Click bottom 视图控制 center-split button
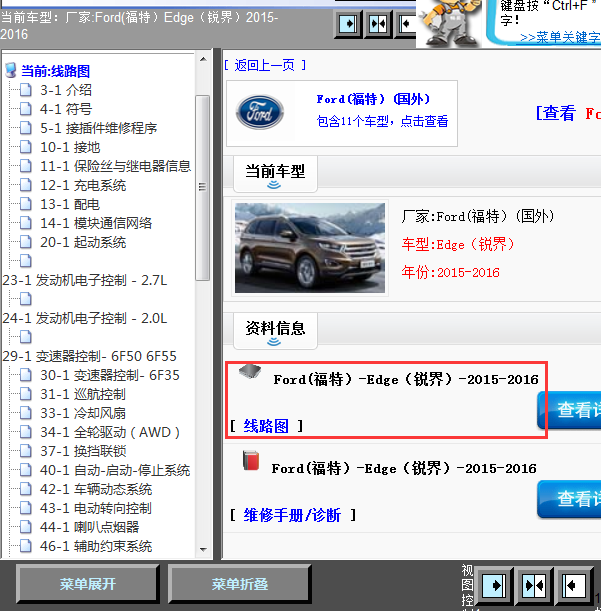 click(x=534, y=586)
